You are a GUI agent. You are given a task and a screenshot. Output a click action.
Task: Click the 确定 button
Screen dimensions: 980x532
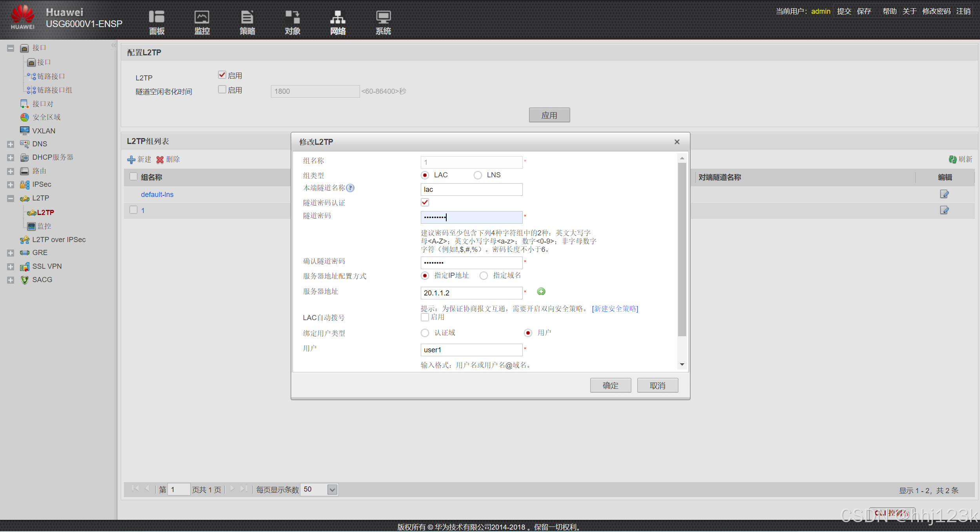tap(610, 386)
